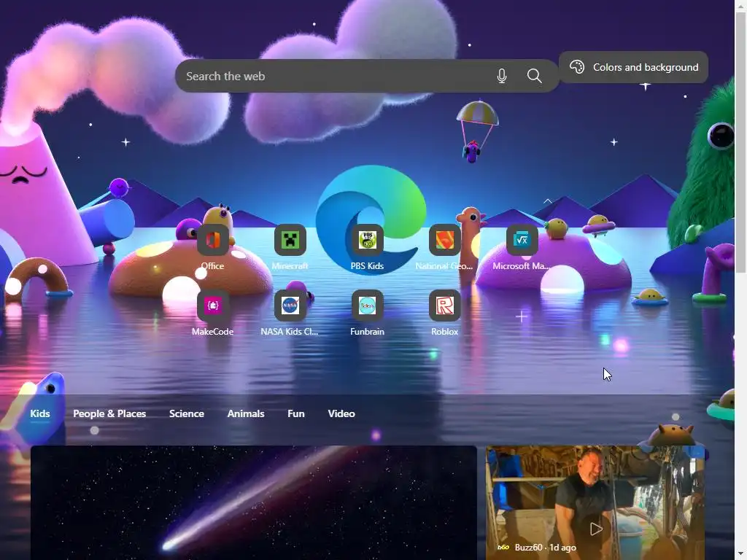
Task: Select the Kids feed tab
Action: pos(40,414)
